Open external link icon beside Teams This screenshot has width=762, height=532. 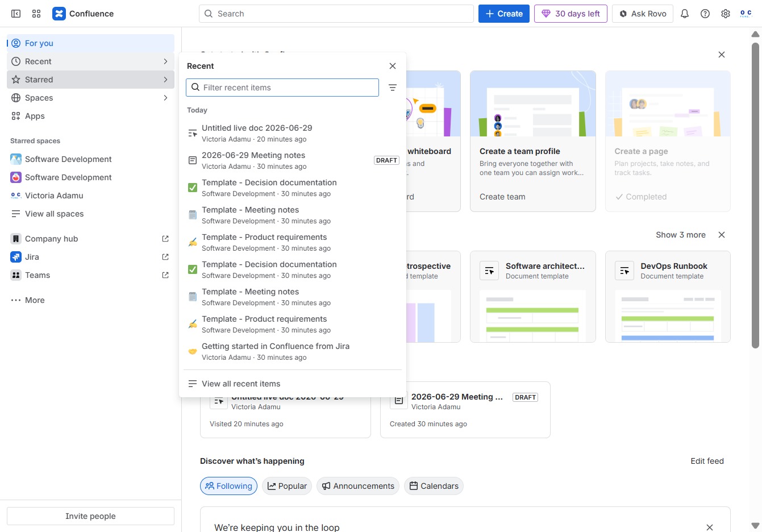165,275
